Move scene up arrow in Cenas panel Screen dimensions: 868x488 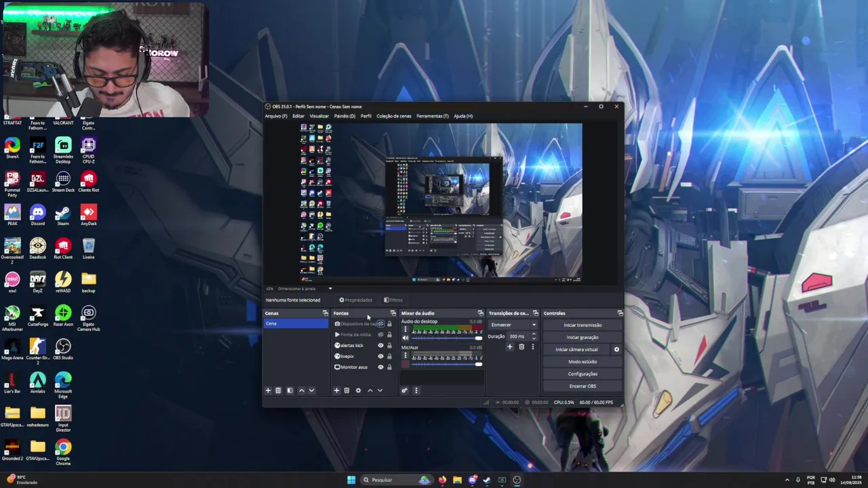point(302,390)
